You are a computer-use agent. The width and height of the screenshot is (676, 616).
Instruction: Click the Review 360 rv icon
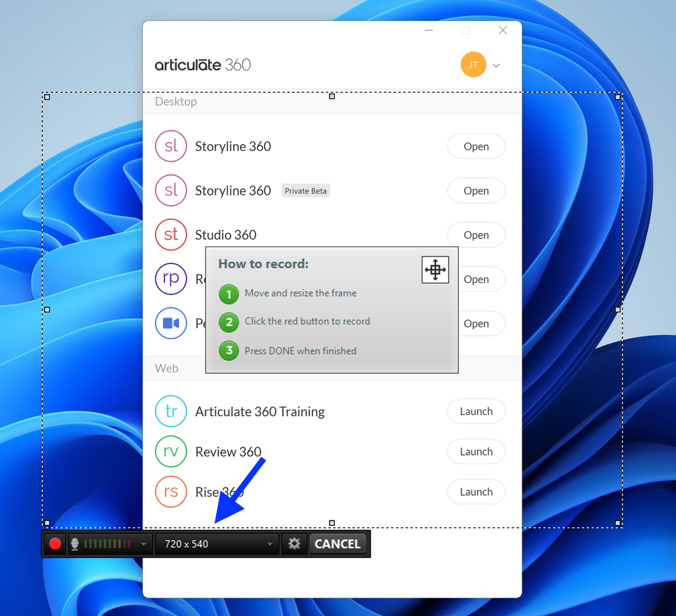pos(171,452)
